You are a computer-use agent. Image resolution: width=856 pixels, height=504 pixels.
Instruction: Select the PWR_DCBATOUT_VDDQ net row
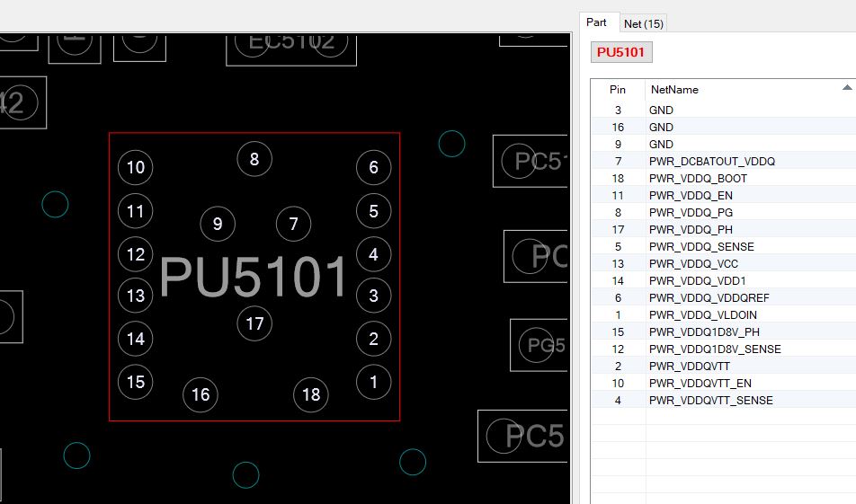723,162
